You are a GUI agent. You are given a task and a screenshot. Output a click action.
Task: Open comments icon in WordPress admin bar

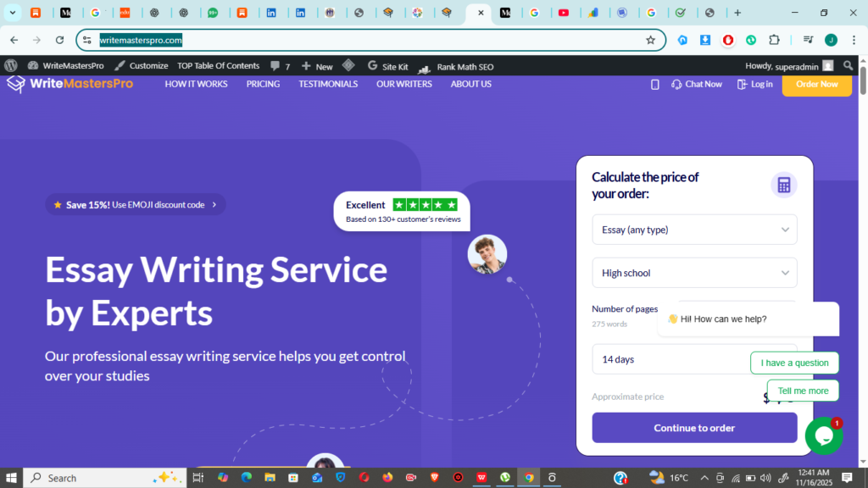pyautogui.click(x=280, y=66)
